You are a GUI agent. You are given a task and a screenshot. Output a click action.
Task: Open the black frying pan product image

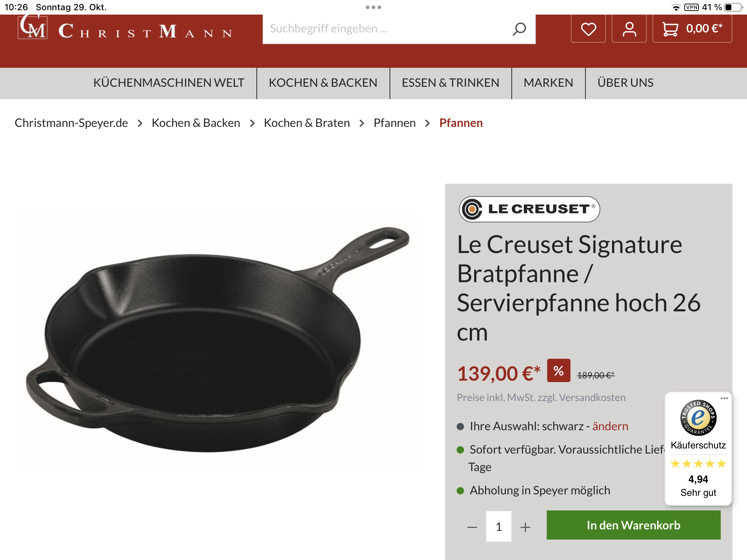217,339
